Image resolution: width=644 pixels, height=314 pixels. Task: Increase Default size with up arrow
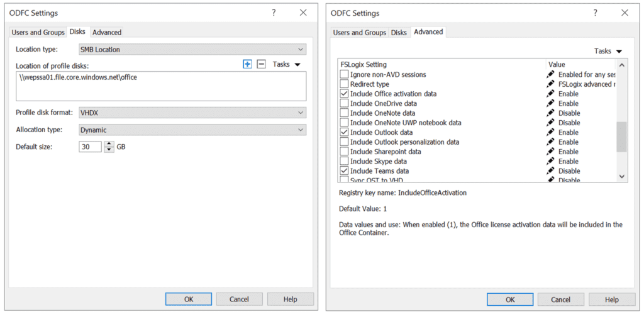click(x=109, y=144)
